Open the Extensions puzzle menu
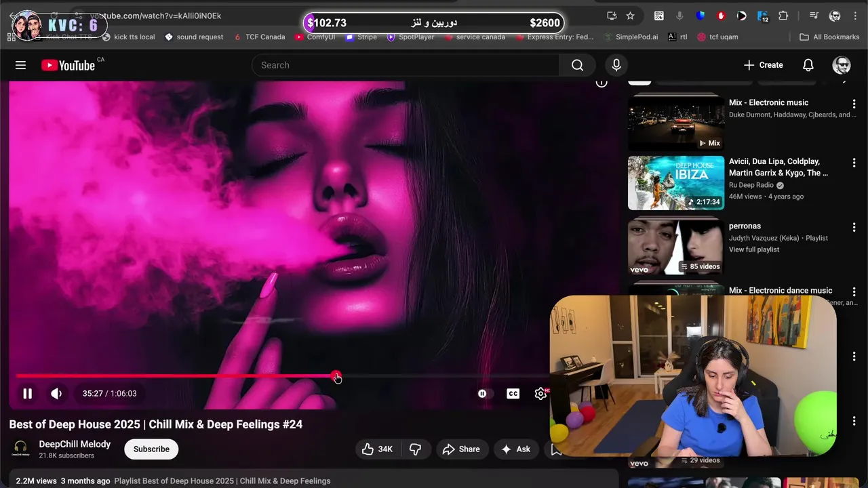The width and height of the screenshot is (868, 488). tap(783, 16)
